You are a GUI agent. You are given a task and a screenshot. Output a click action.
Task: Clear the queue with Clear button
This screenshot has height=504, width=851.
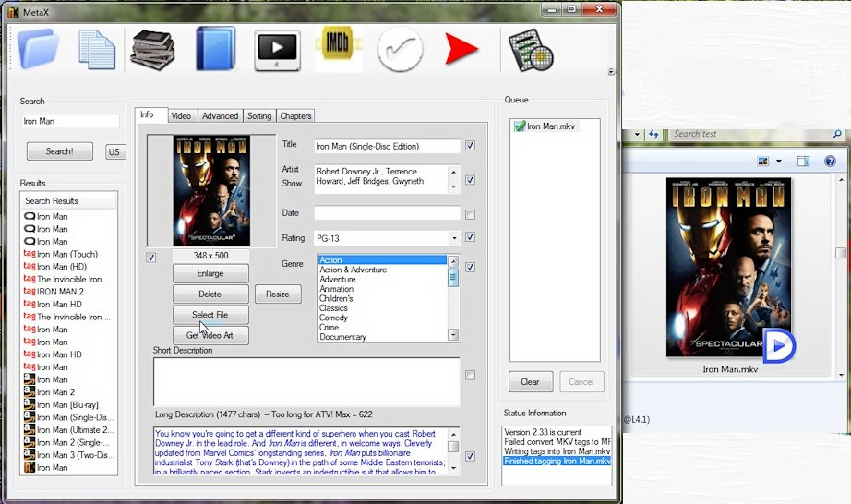click(531, 382)
